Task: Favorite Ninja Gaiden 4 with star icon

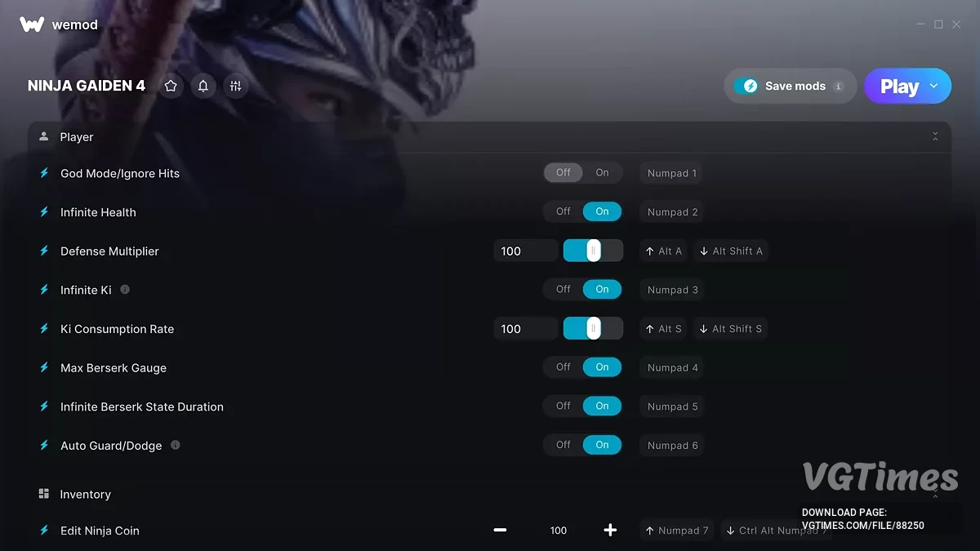Action: pyautogui.click(x=171, y=86)
